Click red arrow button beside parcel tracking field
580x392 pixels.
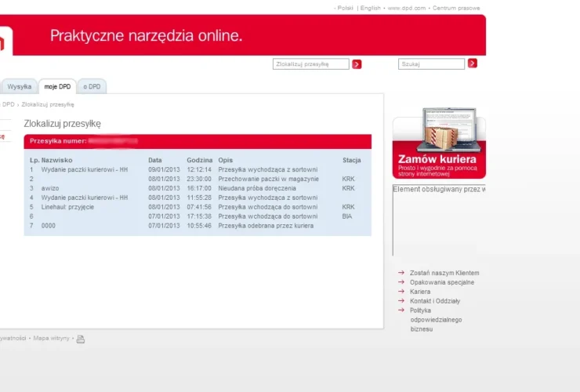(x=357, y=64)
